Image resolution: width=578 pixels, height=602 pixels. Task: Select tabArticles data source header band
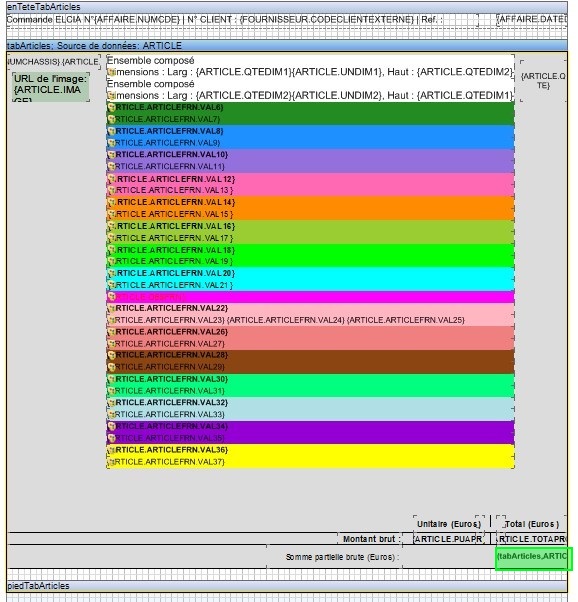287,46
